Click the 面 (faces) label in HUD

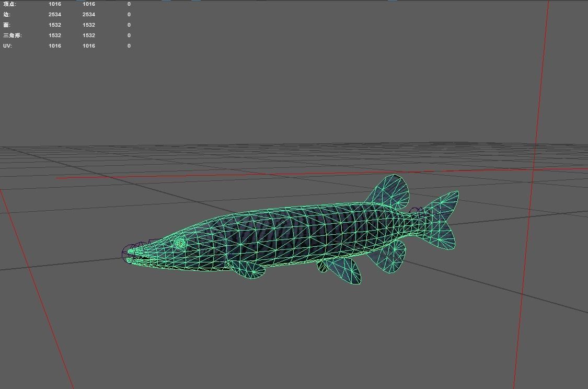point(7,25)
